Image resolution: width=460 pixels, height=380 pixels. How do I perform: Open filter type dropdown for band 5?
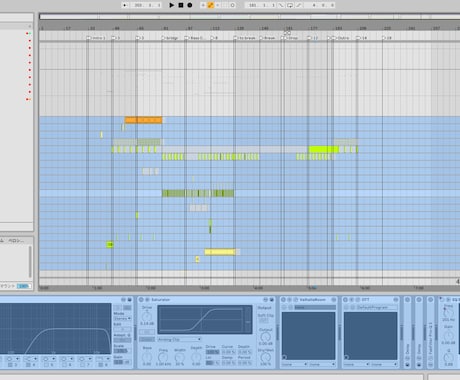[x=49, y=359]
